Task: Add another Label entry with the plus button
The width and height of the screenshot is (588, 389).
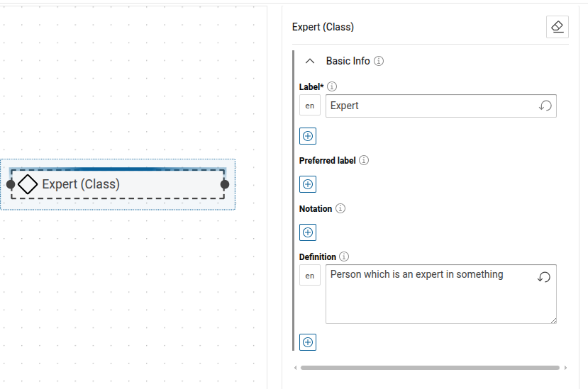Action: (x=308, y=136)
